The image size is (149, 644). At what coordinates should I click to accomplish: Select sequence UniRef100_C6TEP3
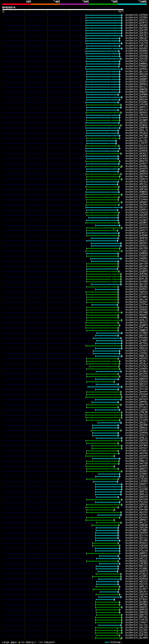coord(136,351)
